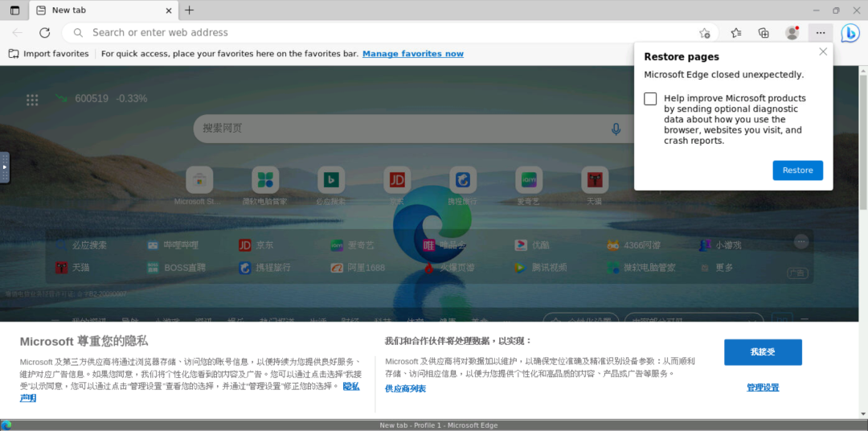This screenshot has width=868, height=431.
Task: Open a new tab with plus button
Action: point(190,10)
